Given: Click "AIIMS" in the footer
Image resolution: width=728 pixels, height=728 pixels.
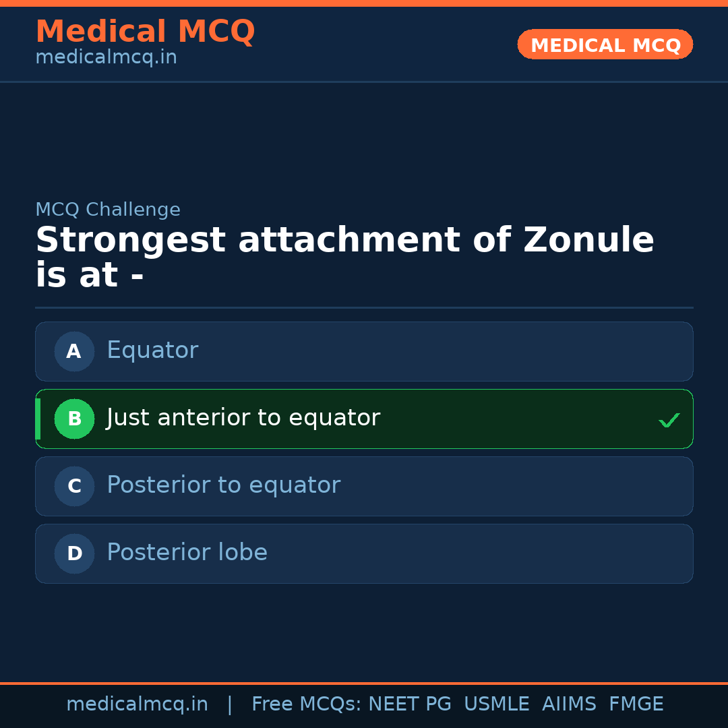Looking at the screenshot, I should (569, 704).
